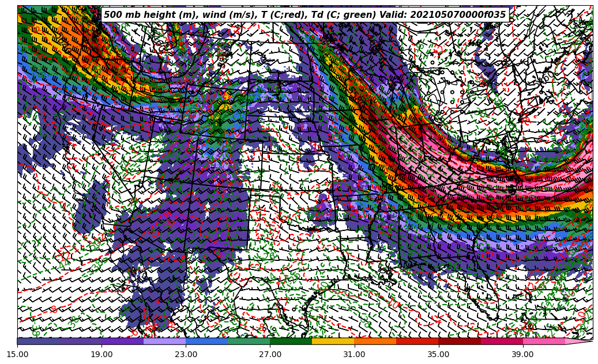Click the 19.00 colorbar tick label

click(101, 355)
